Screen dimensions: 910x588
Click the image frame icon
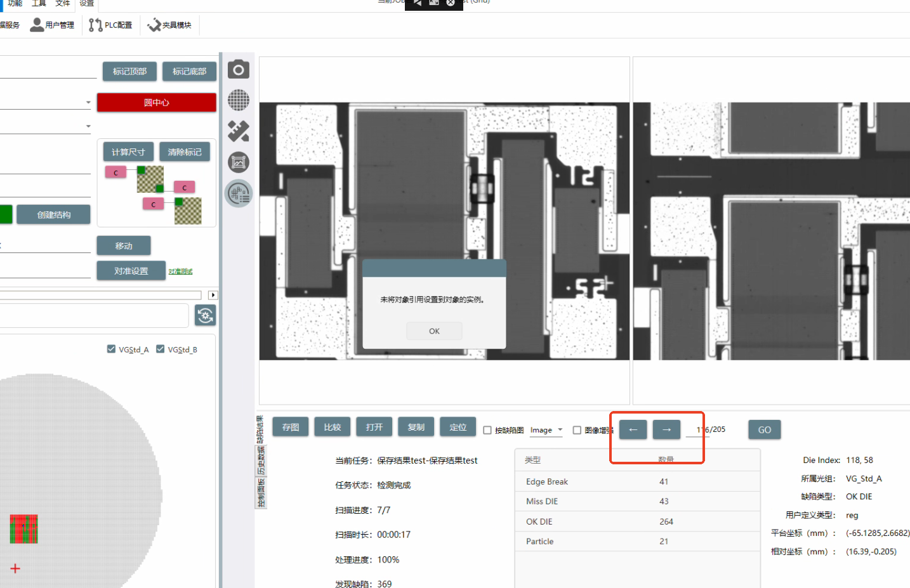tap(239, 162)
